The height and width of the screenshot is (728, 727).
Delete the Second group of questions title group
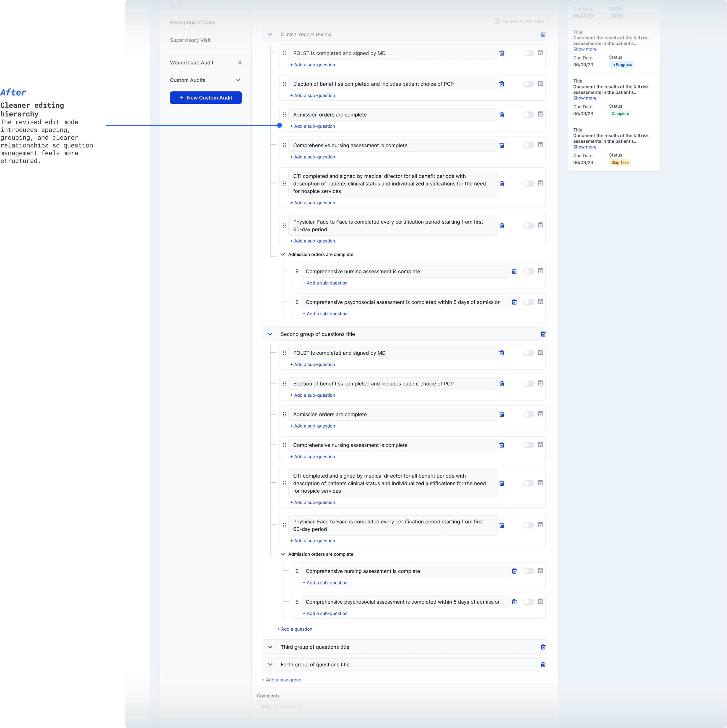click(x=543, y=334)
